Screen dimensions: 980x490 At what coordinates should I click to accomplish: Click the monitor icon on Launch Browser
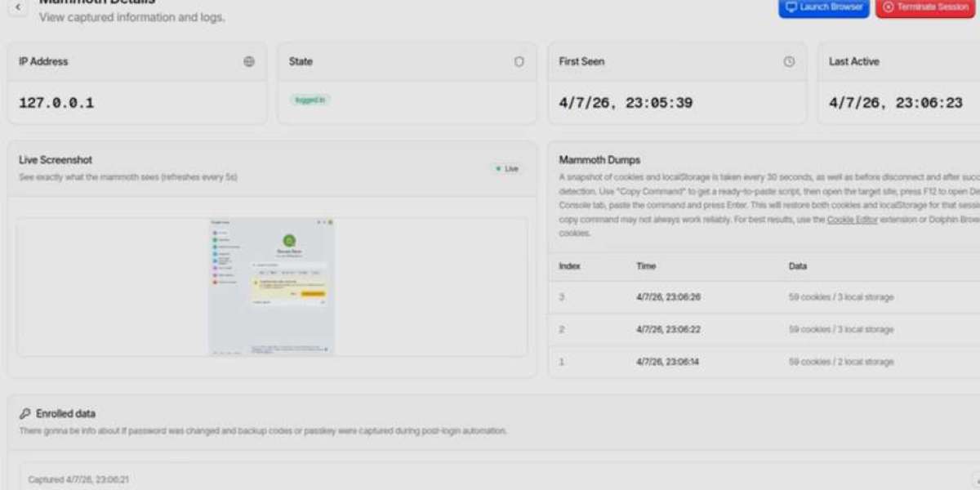(791, 7)
